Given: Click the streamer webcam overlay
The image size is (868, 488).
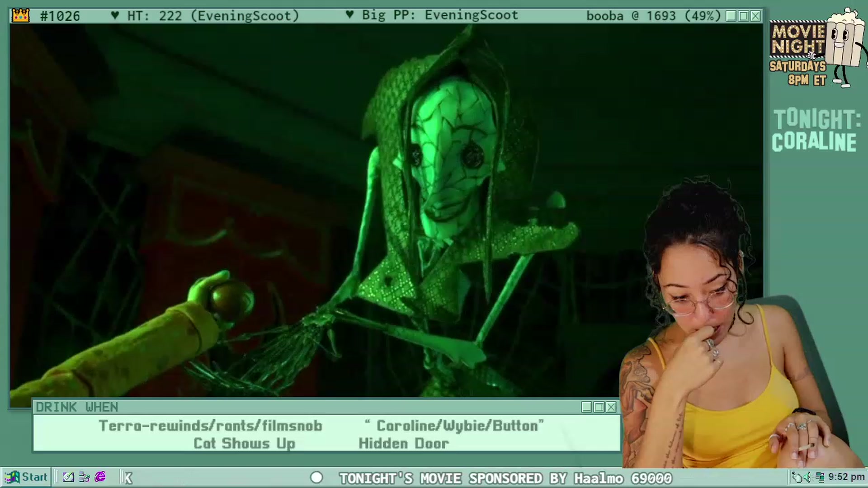Looking at the screenshot, I should coord(741,323).
